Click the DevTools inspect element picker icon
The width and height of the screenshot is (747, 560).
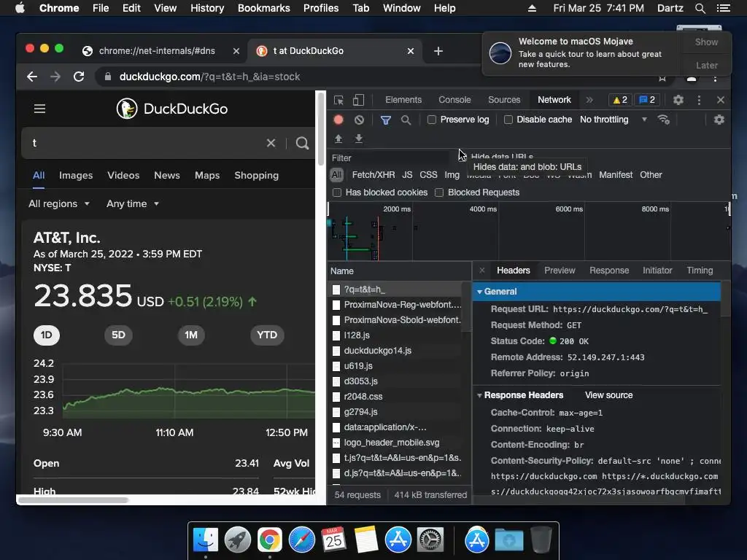(x=338, y=100)
